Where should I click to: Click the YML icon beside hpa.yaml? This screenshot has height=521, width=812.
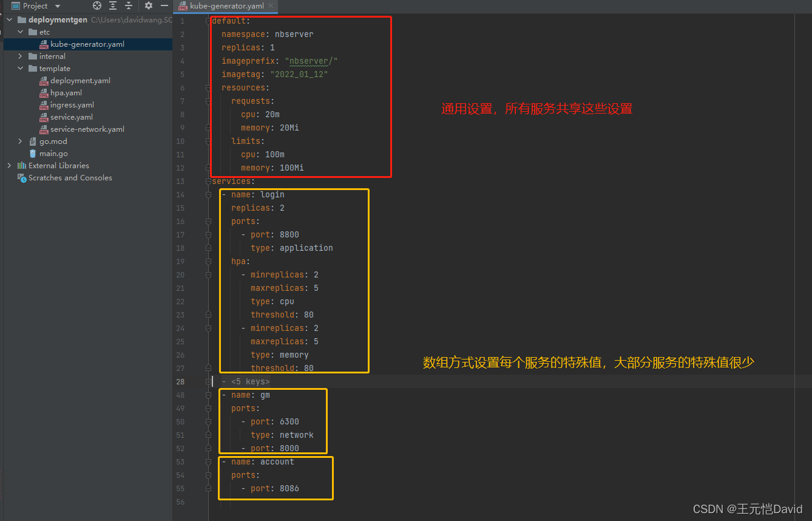pos(44,93)
